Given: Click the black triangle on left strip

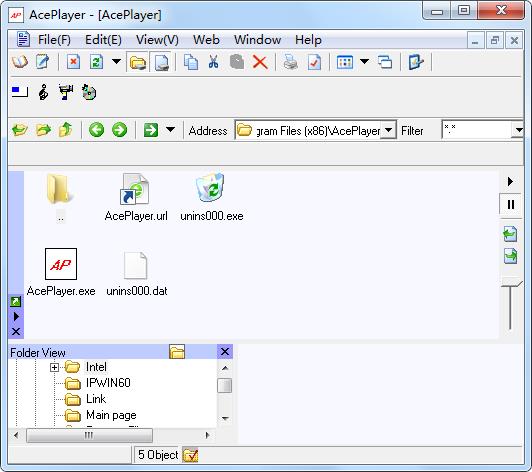Looking at the screenshot, I should pyautogui.click(x=16, y=317).
